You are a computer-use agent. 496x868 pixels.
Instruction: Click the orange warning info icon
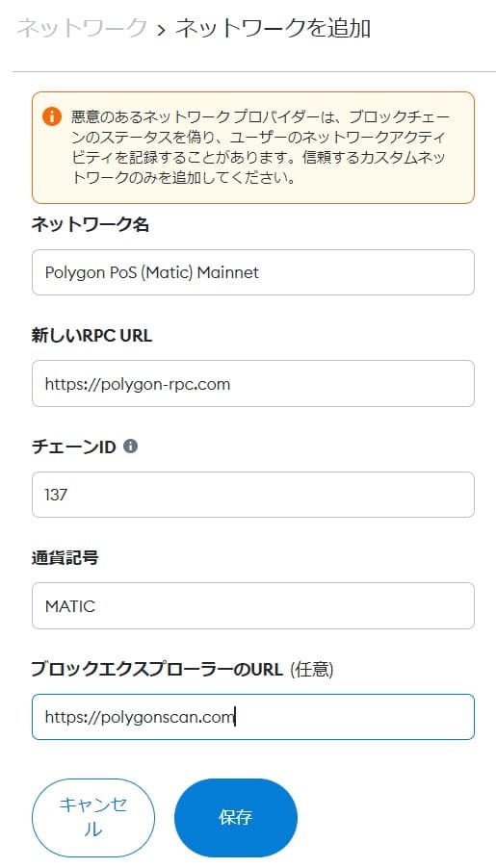(52, 116)
